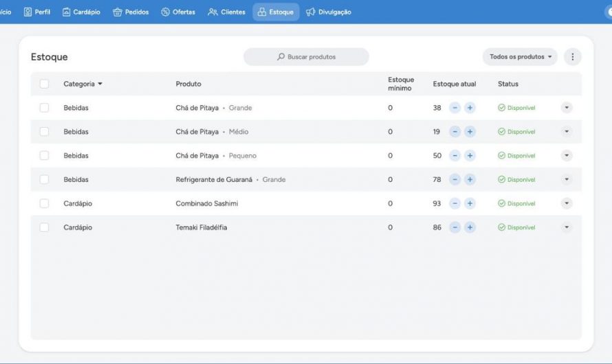Tick the select-all checkbox in table header
Viewport: 612px width, 364px height.
pos(44,84)
